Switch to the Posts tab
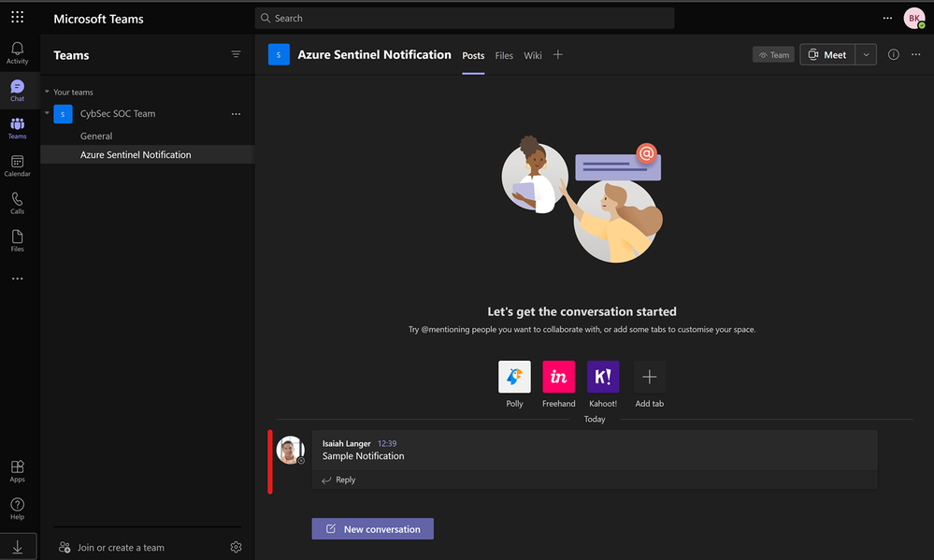 pyautogui.click(x=474, y=55)
